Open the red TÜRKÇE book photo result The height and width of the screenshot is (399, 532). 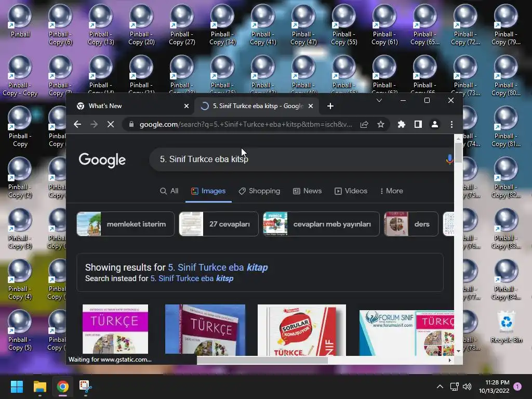[205, 329]
